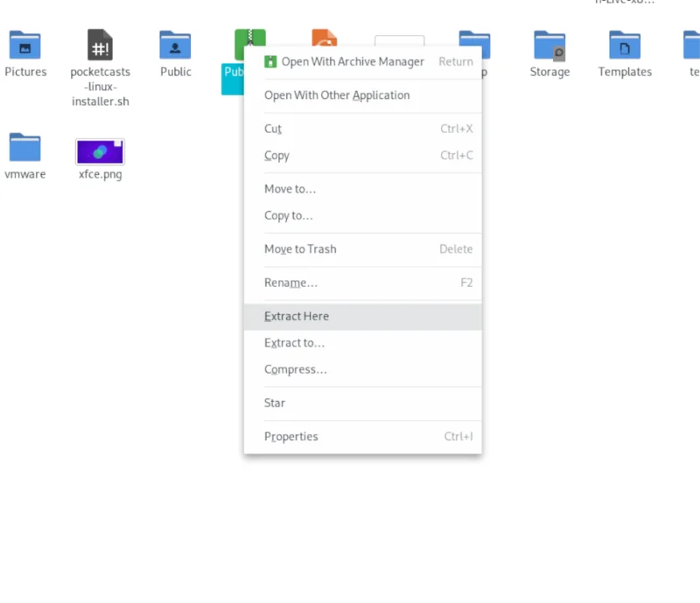Select the xfce.png image thumbnail
Viewport: 700px width, 603px height.
(x=100, y=151)
